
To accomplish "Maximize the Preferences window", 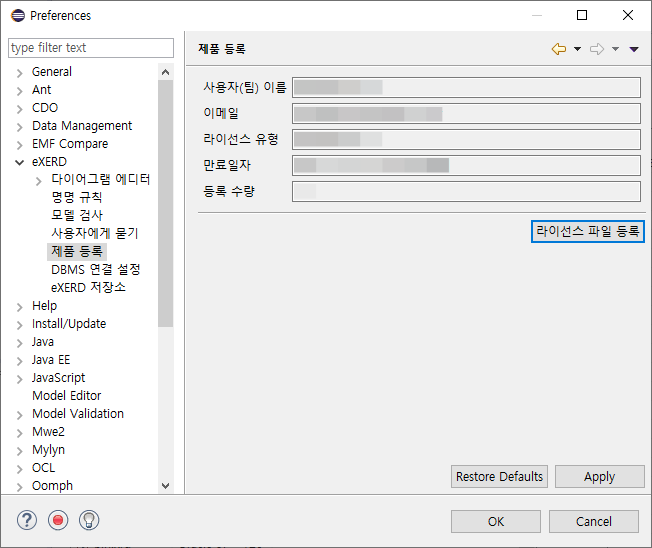I will 582,15.
